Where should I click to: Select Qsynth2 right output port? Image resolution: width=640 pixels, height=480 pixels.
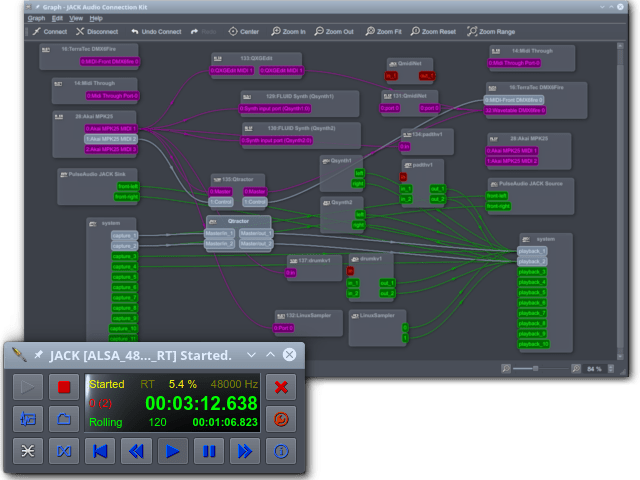tap(358, 225)
